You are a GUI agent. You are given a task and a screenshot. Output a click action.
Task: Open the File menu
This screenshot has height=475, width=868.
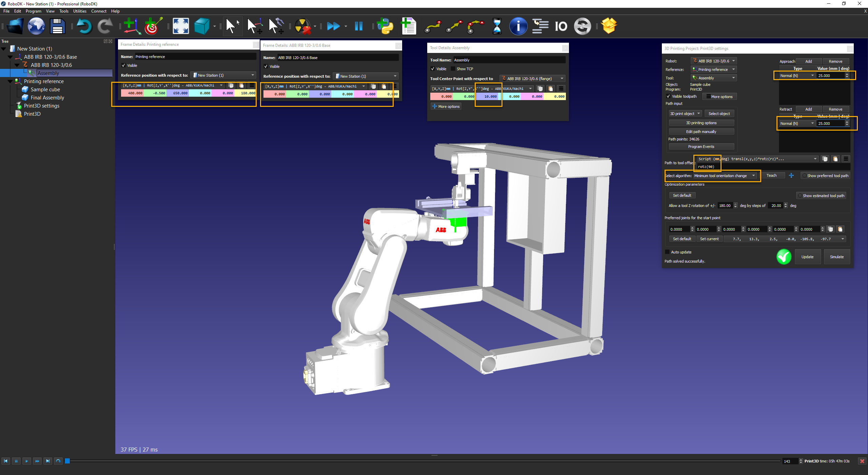[6, 11]
